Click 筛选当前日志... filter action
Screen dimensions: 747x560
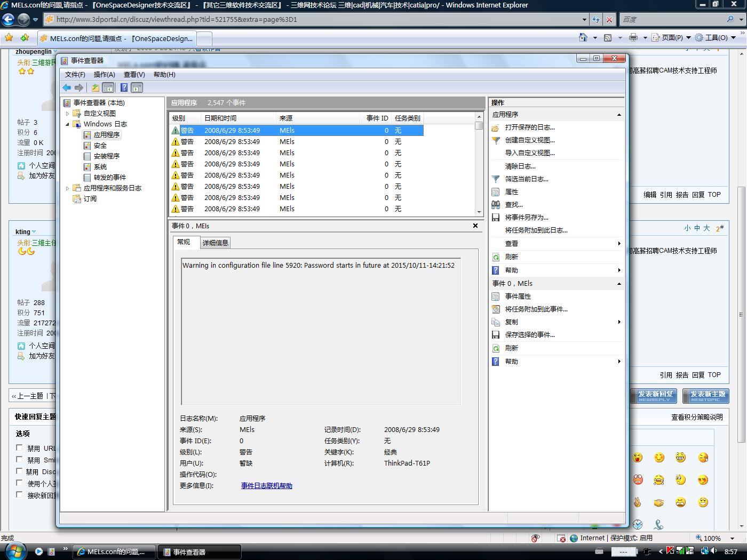[527, 179]
